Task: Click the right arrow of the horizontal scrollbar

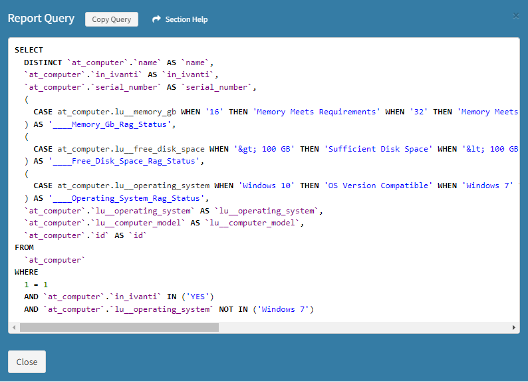Action: [514, 327]
